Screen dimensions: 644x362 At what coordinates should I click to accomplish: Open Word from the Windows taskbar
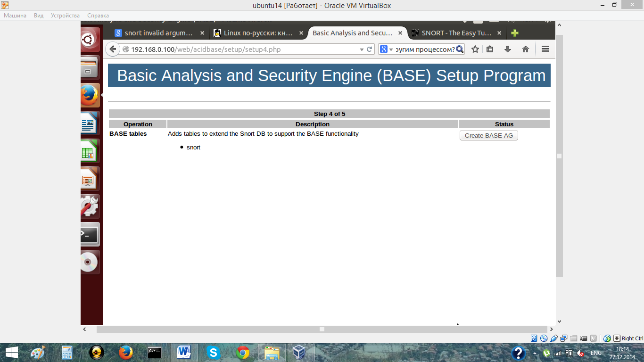183,353
